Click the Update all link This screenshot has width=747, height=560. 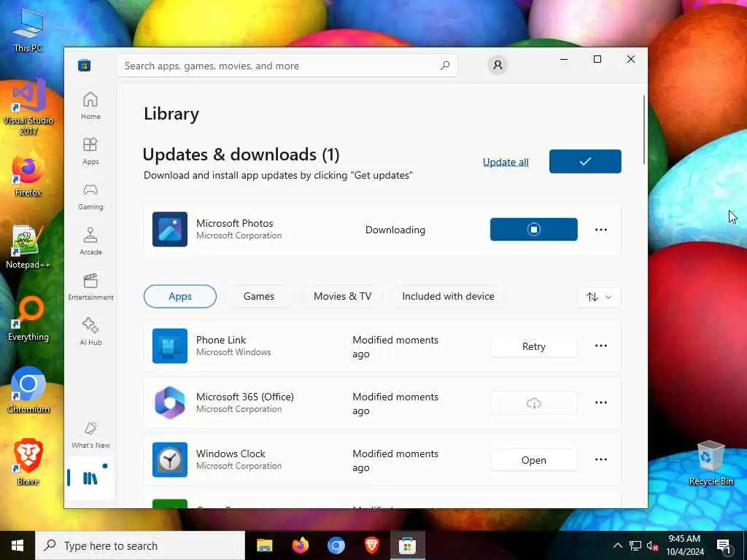(506, 162)
